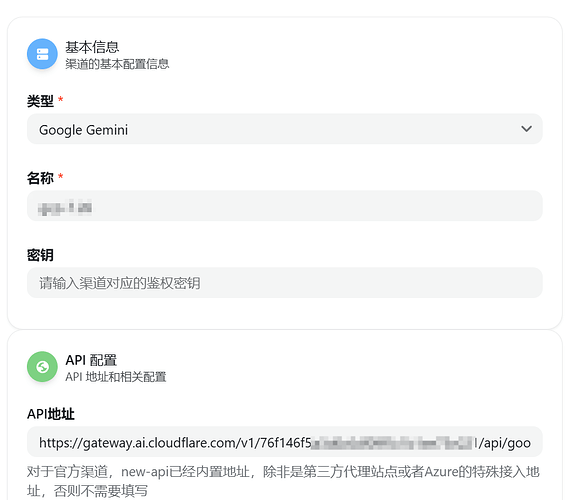Click the 密钥 field label
569x500 pixels.
point(40,255)
